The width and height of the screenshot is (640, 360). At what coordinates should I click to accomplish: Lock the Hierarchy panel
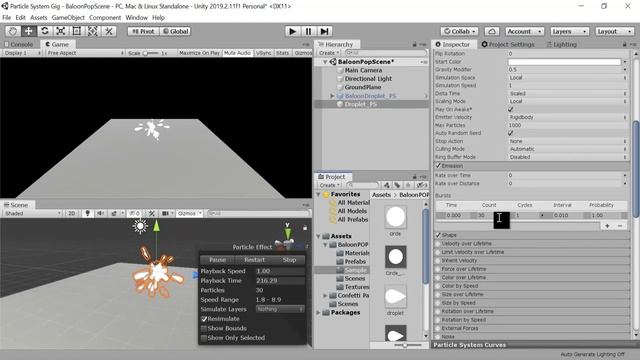(414, 44)
